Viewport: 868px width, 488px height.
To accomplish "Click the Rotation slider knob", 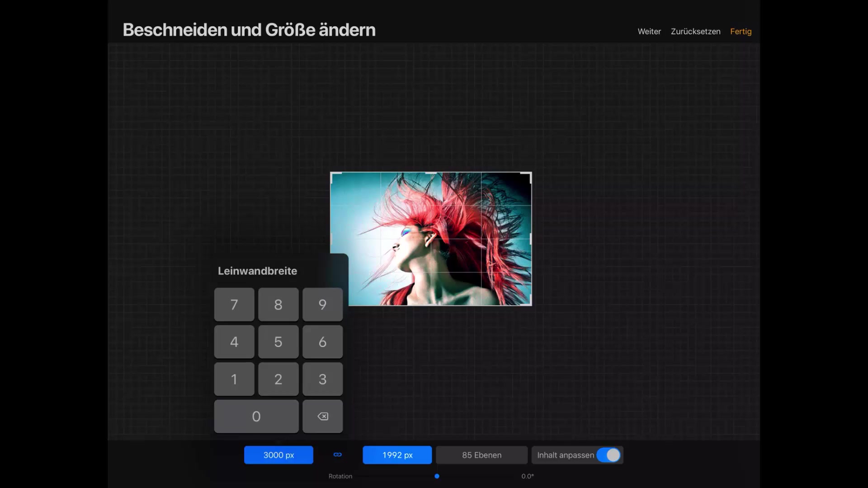I will [437, 476].
